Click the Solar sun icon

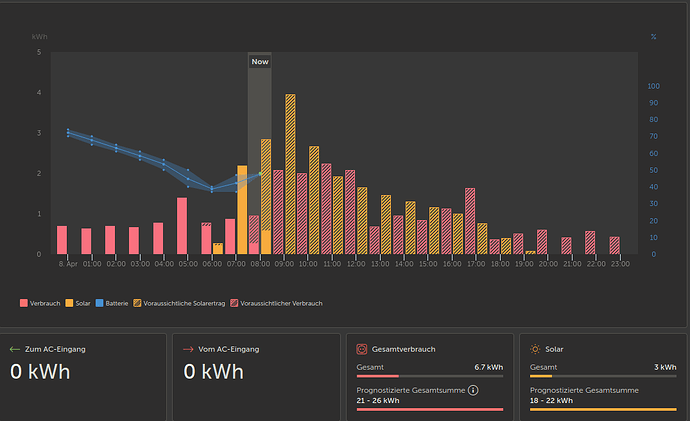point(535,349)
